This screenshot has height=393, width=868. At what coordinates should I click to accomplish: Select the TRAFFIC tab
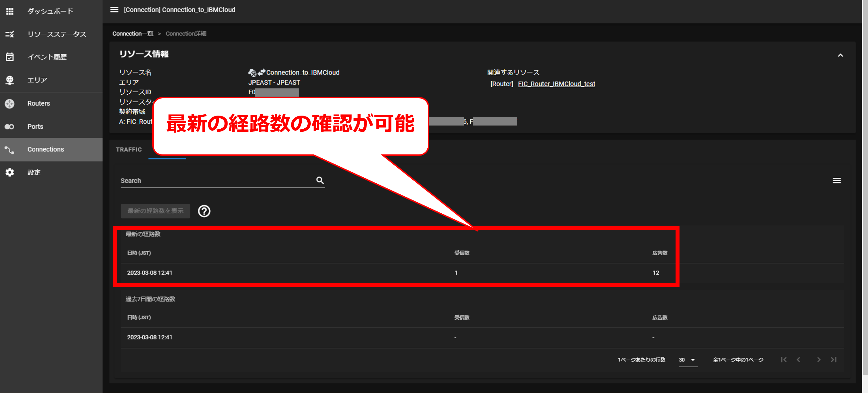[x=129, y=149]
